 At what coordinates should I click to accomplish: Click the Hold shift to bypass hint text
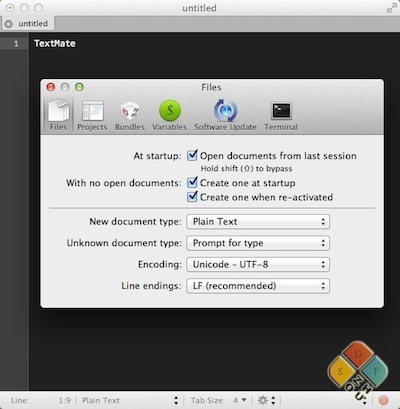click(246, 169)
